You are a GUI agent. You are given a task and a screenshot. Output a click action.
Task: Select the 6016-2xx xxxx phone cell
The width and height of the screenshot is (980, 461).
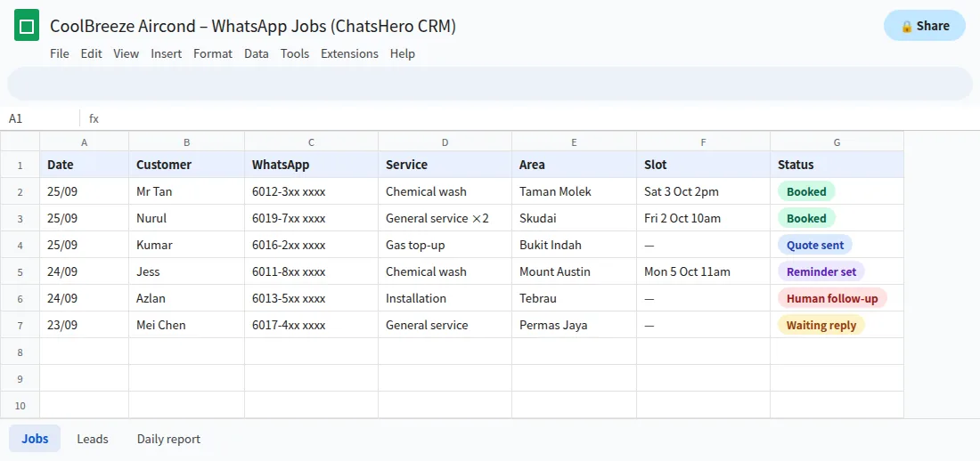[311, 245]
